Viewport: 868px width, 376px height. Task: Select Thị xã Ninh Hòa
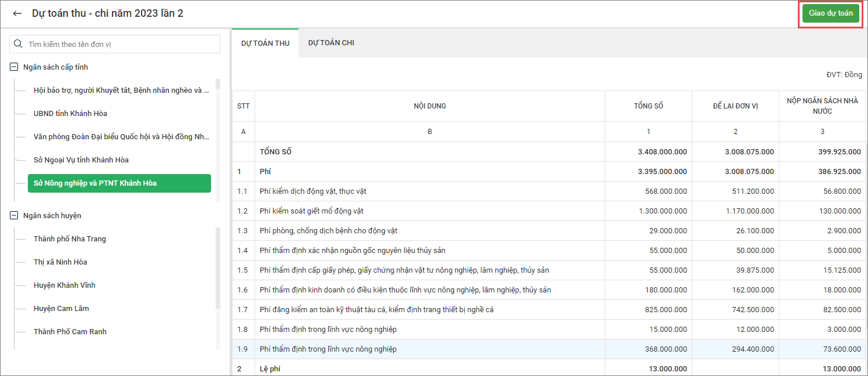60,262
